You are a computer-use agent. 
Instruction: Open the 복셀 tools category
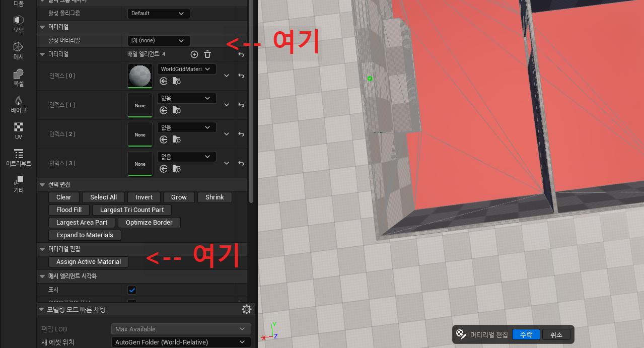[19, 78]
